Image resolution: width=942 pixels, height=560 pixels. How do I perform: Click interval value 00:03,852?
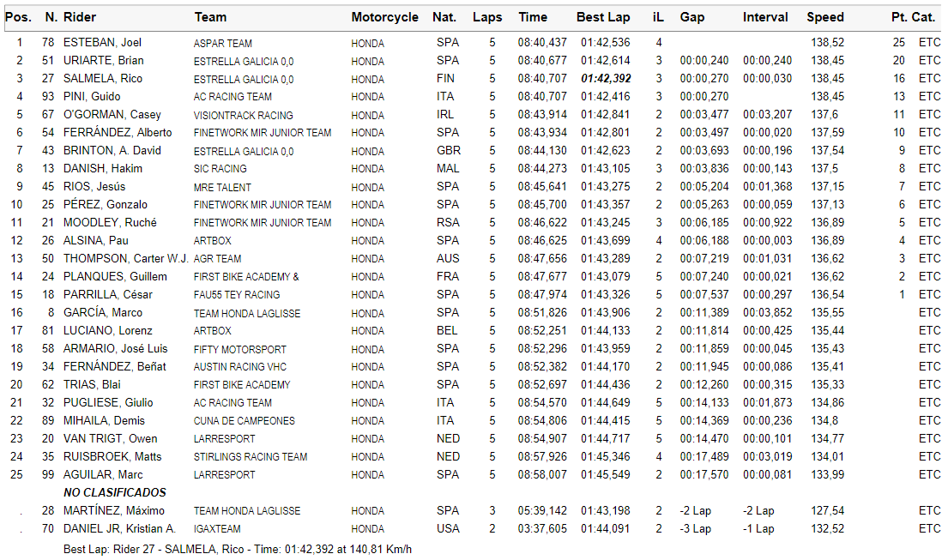767,313
